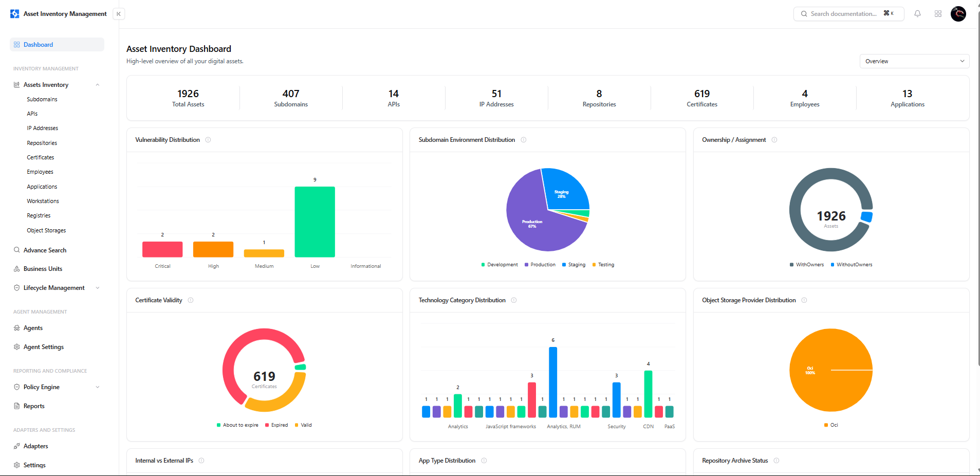Open the apps grid icon in header
Image resolution: width=980 pixels, height=476 pixels.
click(x=938, y=14)
